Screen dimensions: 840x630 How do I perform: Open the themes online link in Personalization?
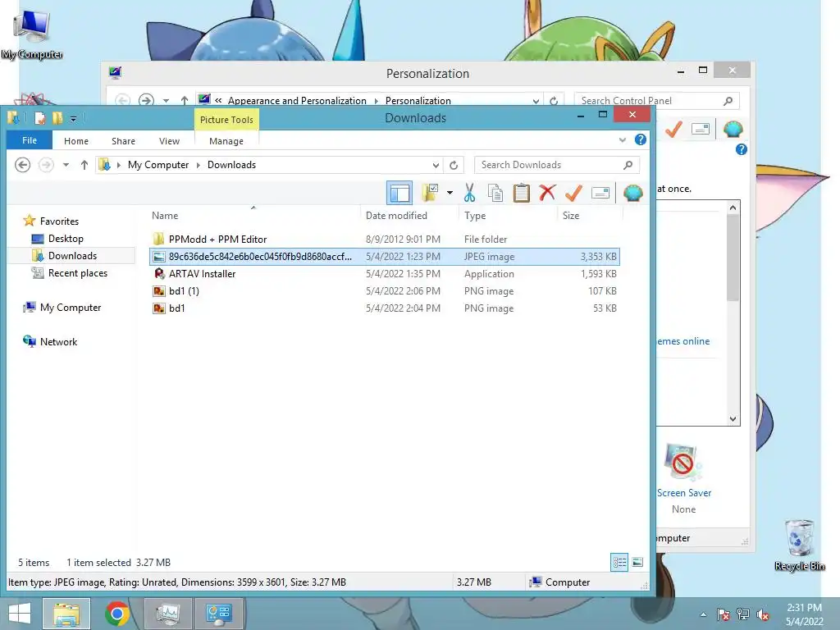tap(683, 341)
